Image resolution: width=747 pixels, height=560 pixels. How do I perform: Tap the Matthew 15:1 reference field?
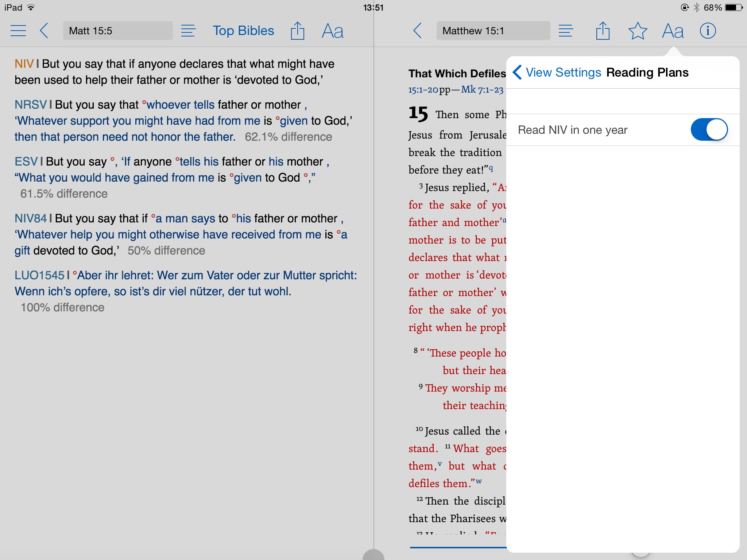coord(493,31)
